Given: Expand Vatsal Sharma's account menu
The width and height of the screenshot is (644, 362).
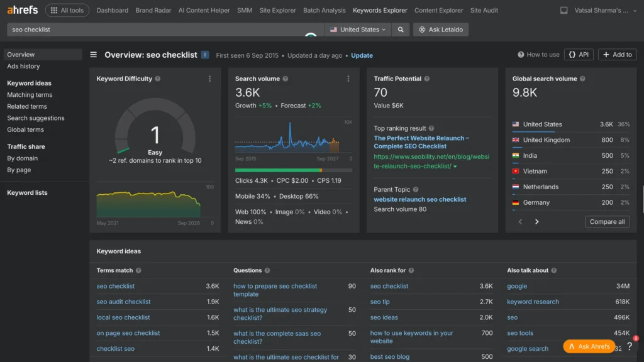Looking at the screenshot, I should click(606, 10).
